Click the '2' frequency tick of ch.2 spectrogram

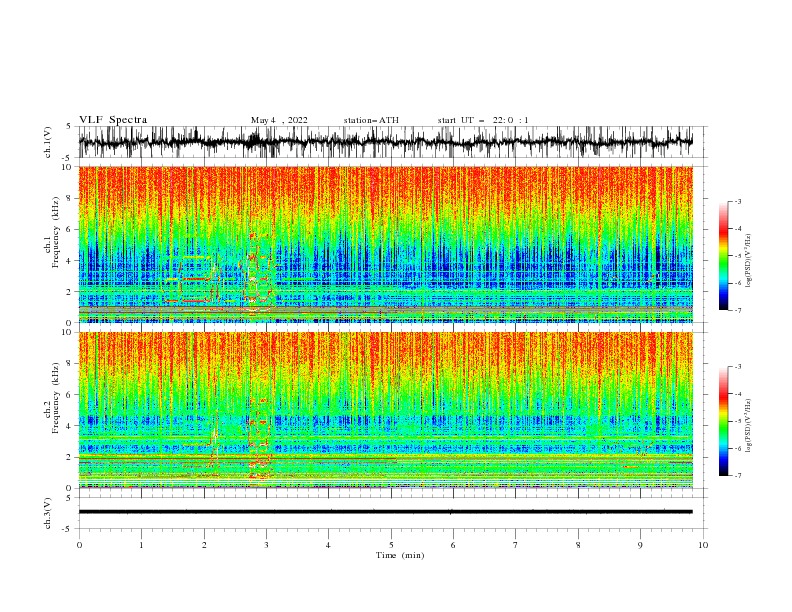(69, 457)
